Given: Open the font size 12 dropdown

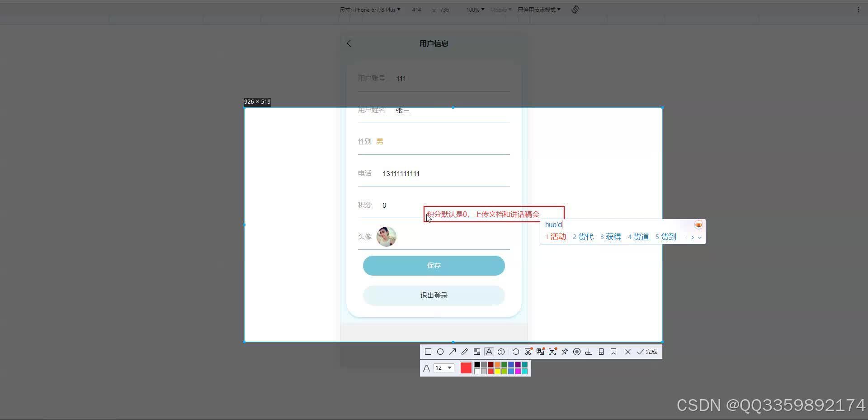Looking at the screenshot, I should pyautogui.click(x=443, y=368).
